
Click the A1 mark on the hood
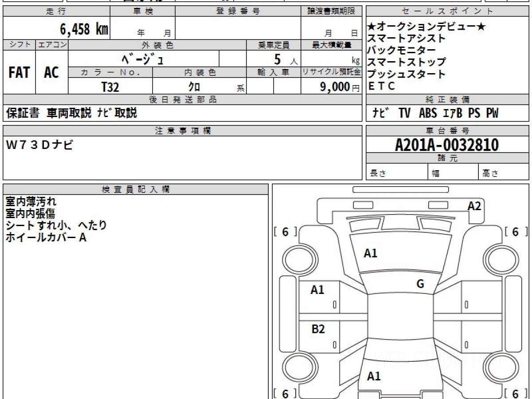pyautogui.click(x=370, y=254)
